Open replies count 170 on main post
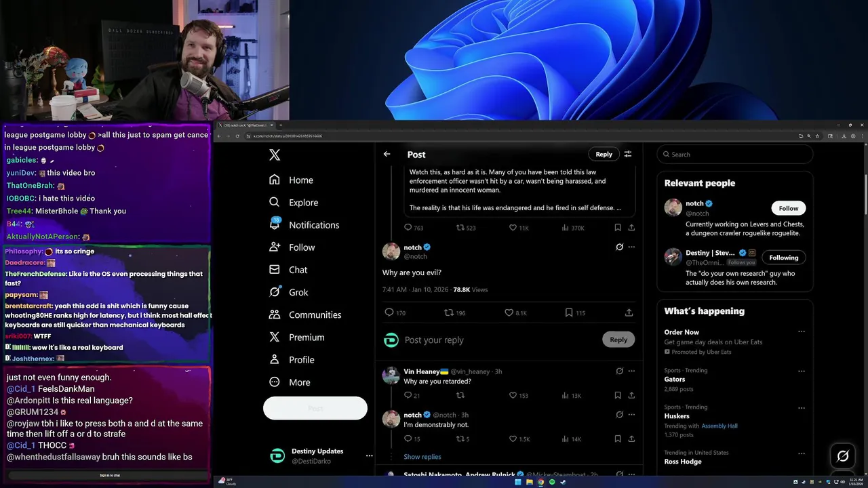This screenshot has height=488, width=868. click(x=395, y=312)
